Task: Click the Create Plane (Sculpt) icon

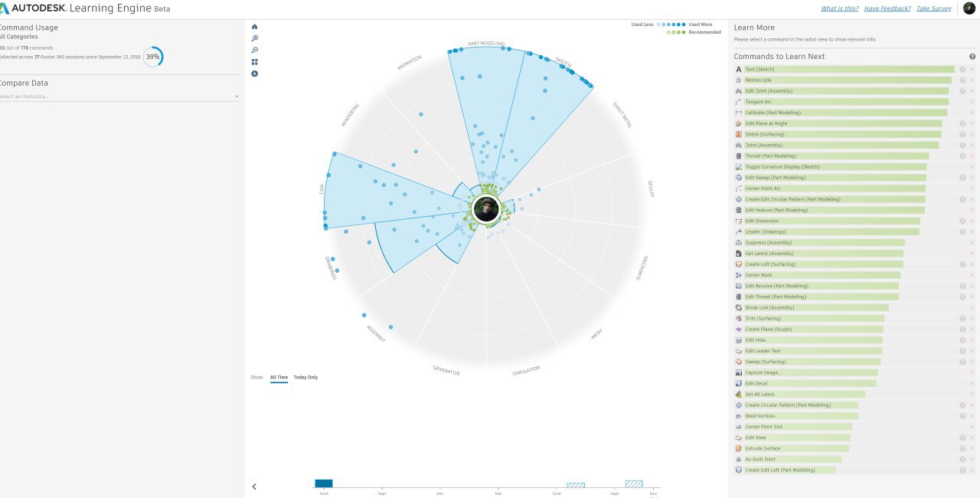Action: pyautogui.click(x=739, y=329)
